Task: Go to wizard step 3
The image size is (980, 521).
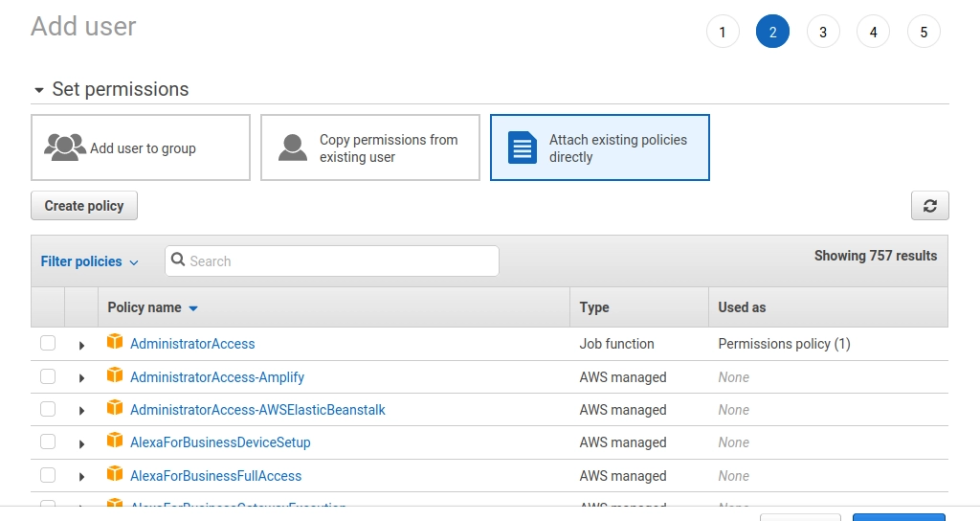Action: pos(823,32)
